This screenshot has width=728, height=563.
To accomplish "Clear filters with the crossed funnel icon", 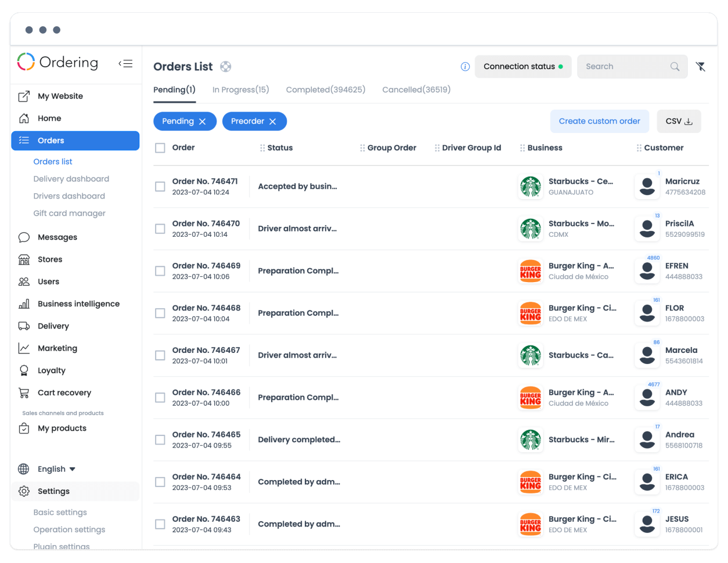I will [x=701, y=67].
